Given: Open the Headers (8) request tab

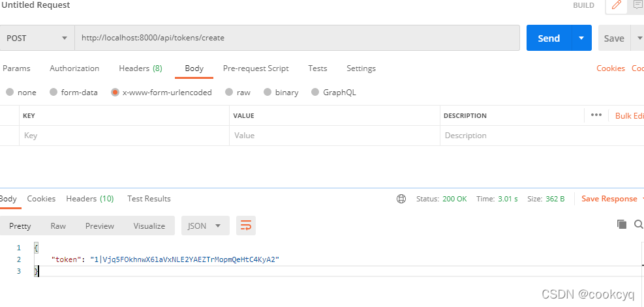Looking at the screenshot, I should [x=140, y=68].
